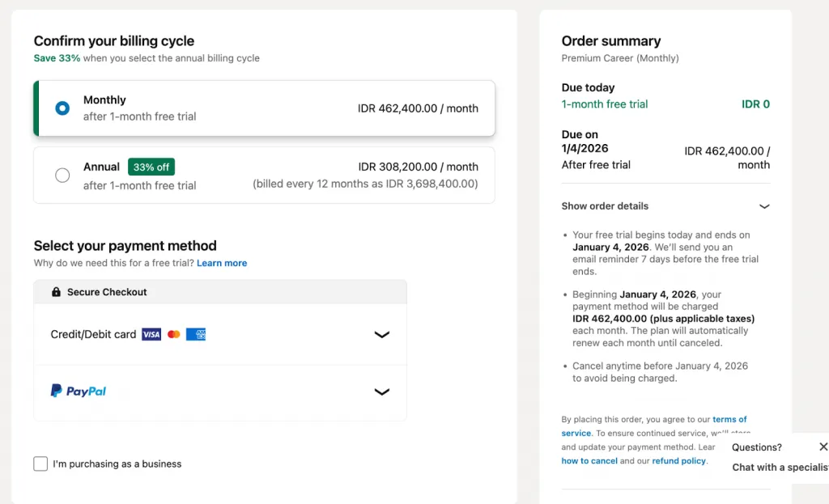Click the Annual plan price card
Image resolution: width=829 pixels, height=504 pixels.
click(x=264, y=176)
